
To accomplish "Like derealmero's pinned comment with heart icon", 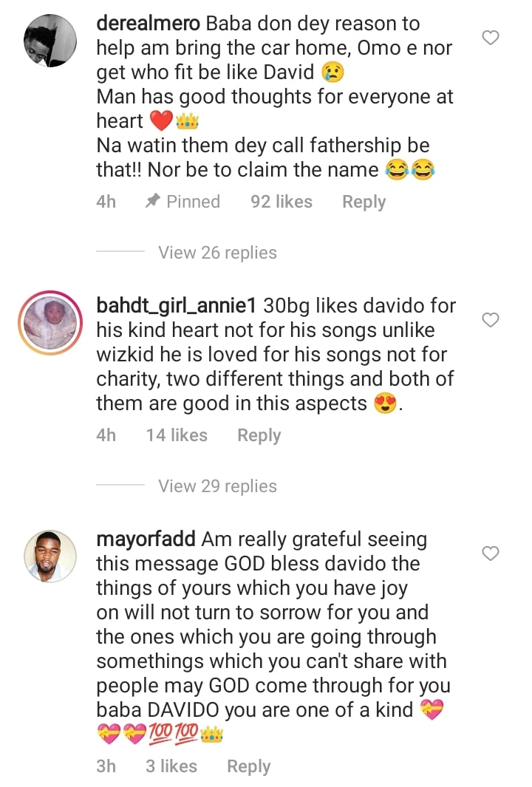I will (x=491, y=37).
